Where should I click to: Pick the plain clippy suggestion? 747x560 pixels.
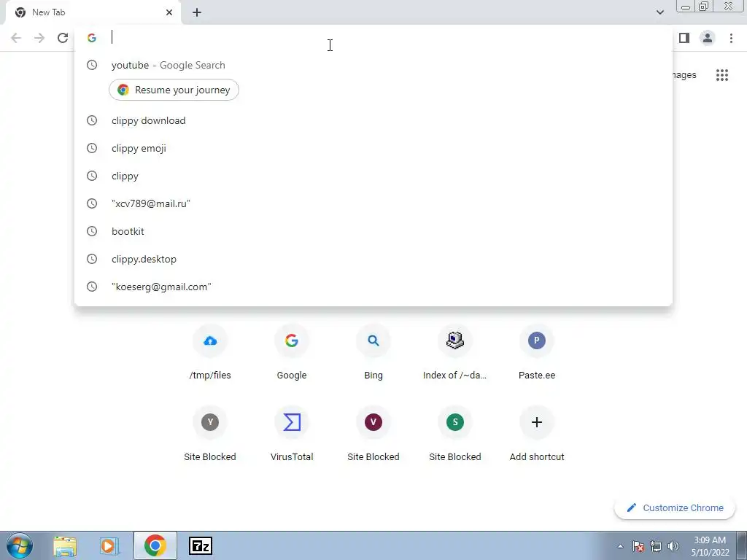tap(373, 176)
